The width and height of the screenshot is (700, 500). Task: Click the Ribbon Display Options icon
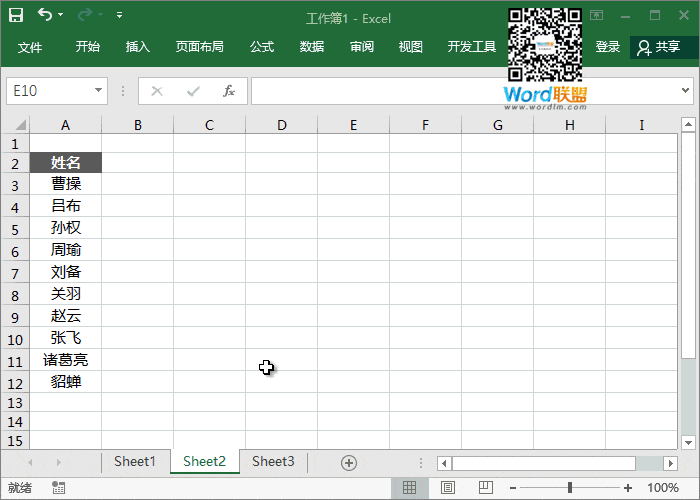tap(596, 15)
